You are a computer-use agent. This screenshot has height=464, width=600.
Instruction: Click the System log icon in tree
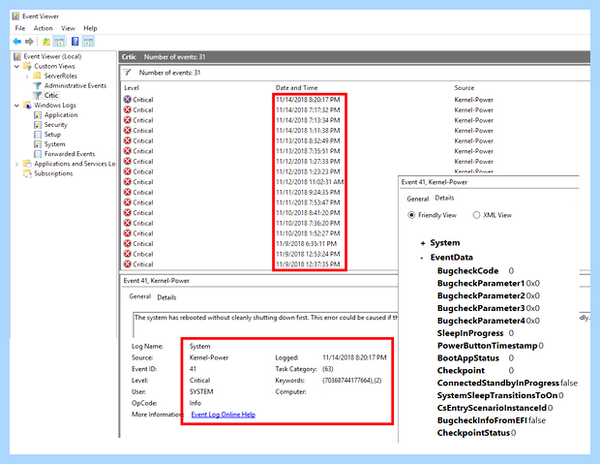38,144
